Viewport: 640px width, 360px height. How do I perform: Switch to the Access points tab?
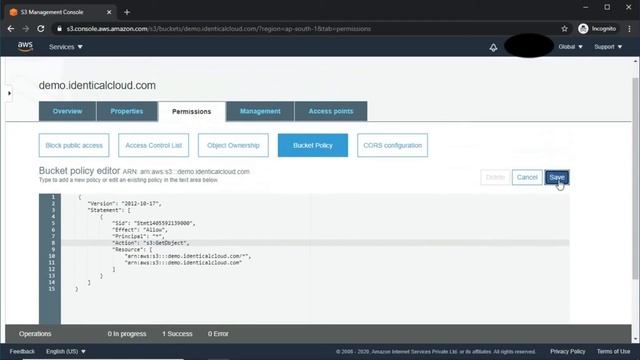[x=331, y=111]
